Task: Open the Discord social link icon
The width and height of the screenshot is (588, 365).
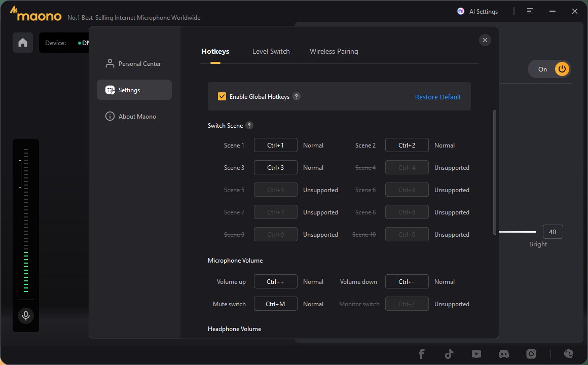Action: (503, 354)
